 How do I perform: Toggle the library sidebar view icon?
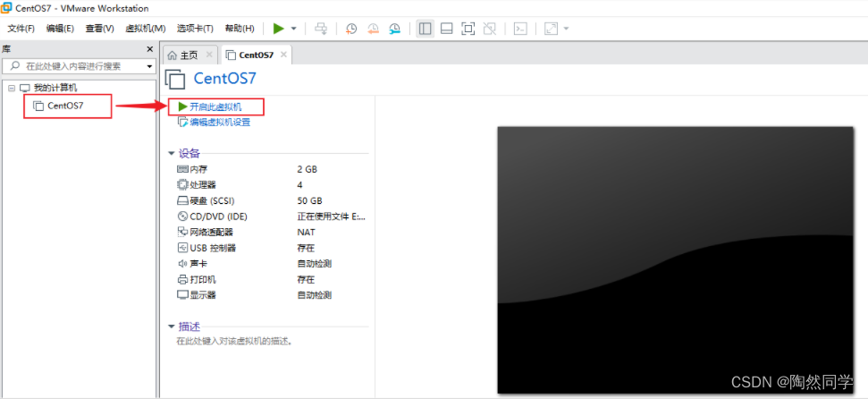(426, 29)
